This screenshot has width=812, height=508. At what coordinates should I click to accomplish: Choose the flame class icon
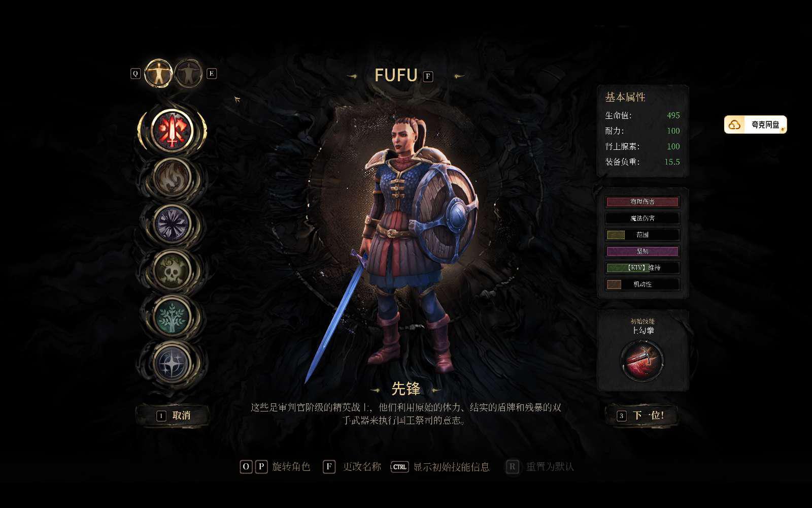(x=172, y=177)
